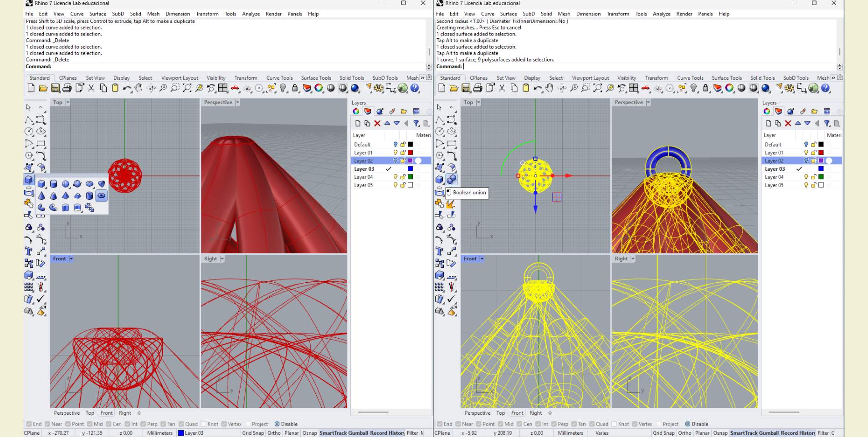Click the blue Render sphere in left toolbar
Screen dimensions: 868x437
click(x=355, y=88)
